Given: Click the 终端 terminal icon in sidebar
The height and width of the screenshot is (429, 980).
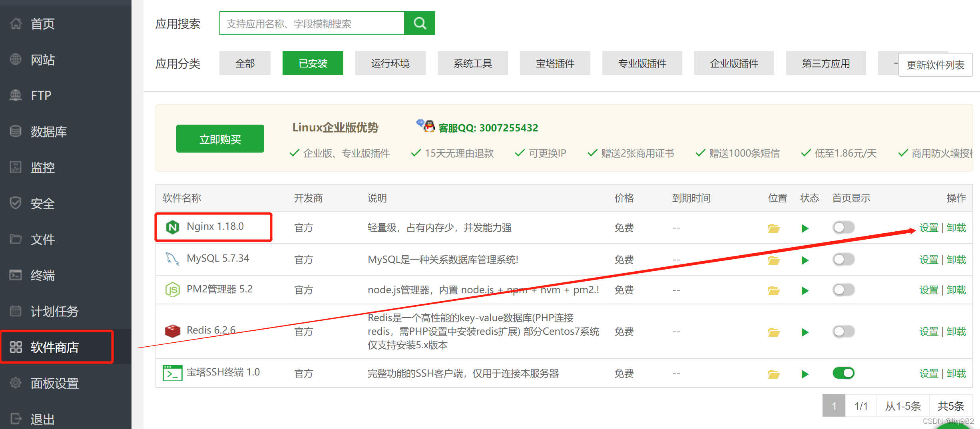Looking at the screenshot, I should point(16,275).
